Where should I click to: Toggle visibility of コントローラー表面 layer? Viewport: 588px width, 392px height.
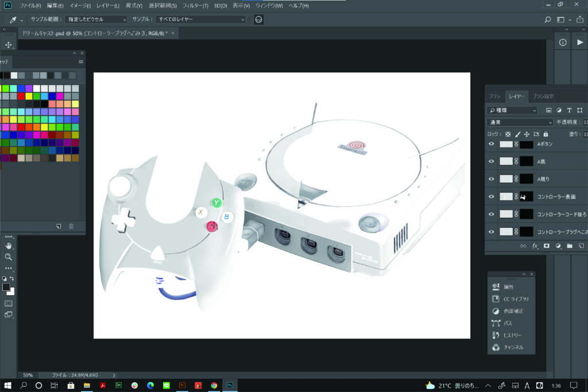tap(492, 197)
